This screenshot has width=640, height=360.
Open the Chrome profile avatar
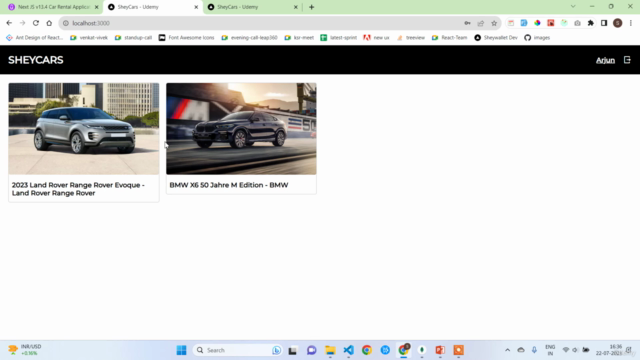click(618, 23)
